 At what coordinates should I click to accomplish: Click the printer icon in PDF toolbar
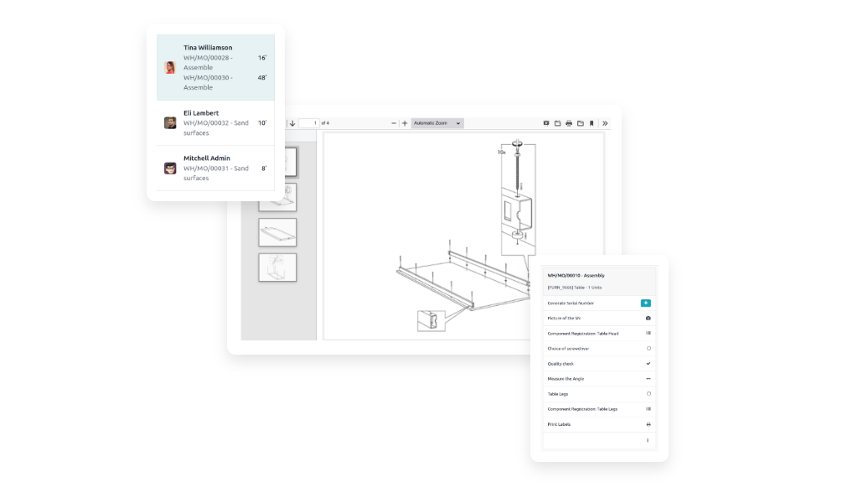[569, 123]
